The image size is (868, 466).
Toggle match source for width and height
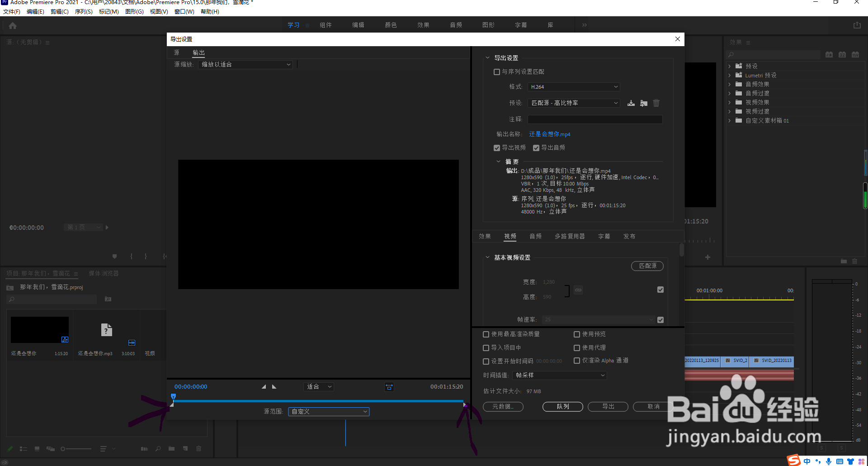click(x=660, y=290)
